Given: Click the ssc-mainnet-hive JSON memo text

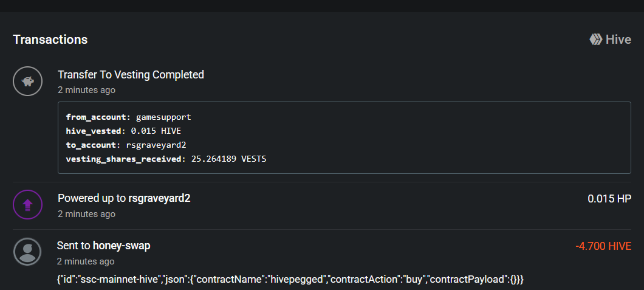Looking at the screenshot, I should [290, 280].
